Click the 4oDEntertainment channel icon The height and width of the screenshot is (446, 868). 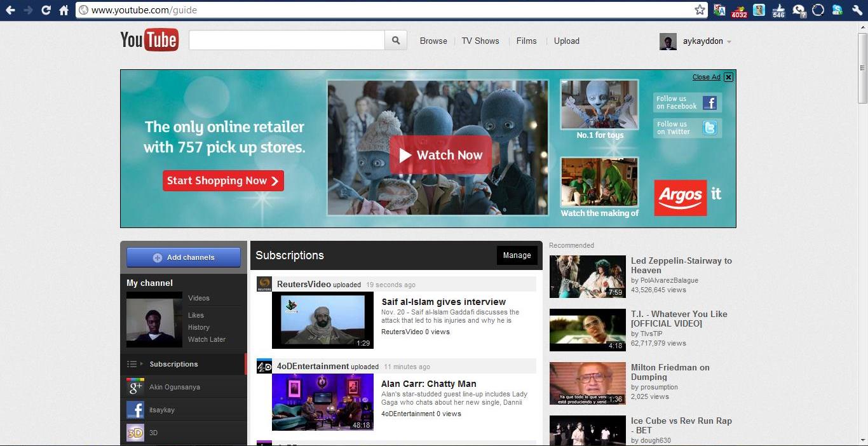tap(264, 366)
